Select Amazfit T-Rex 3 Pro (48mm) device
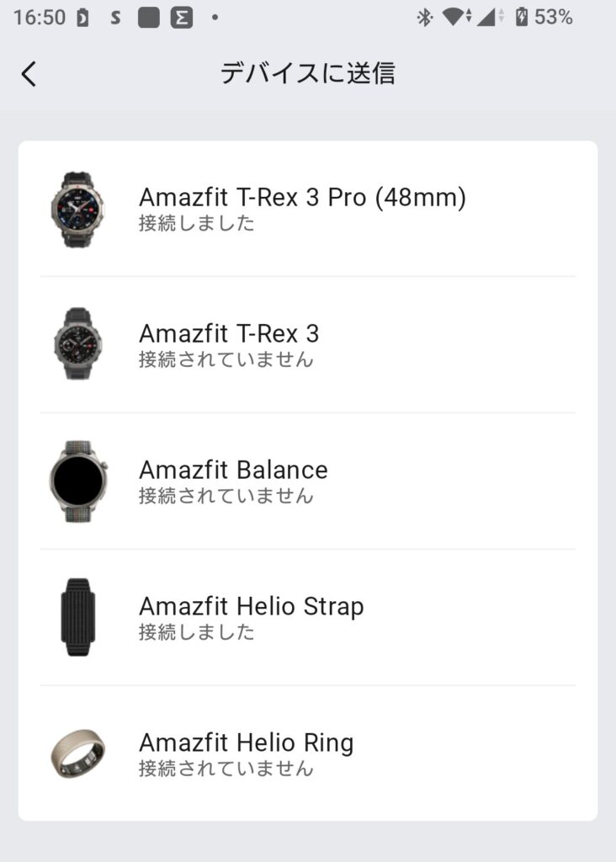This screenshot has height=862, width=616. [x=302, y=197]
